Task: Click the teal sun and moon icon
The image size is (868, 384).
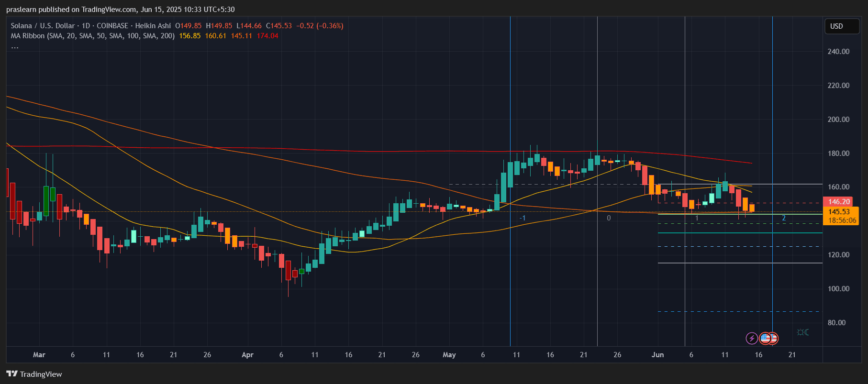Action: (x=803, y=332)
